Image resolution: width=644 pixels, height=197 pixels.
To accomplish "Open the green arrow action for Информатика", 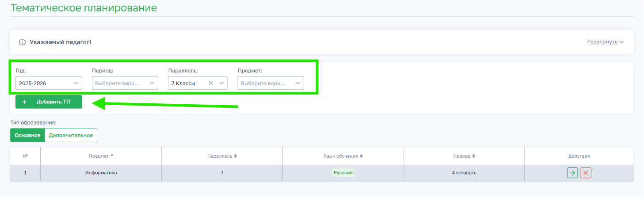I will click(572, 173).
